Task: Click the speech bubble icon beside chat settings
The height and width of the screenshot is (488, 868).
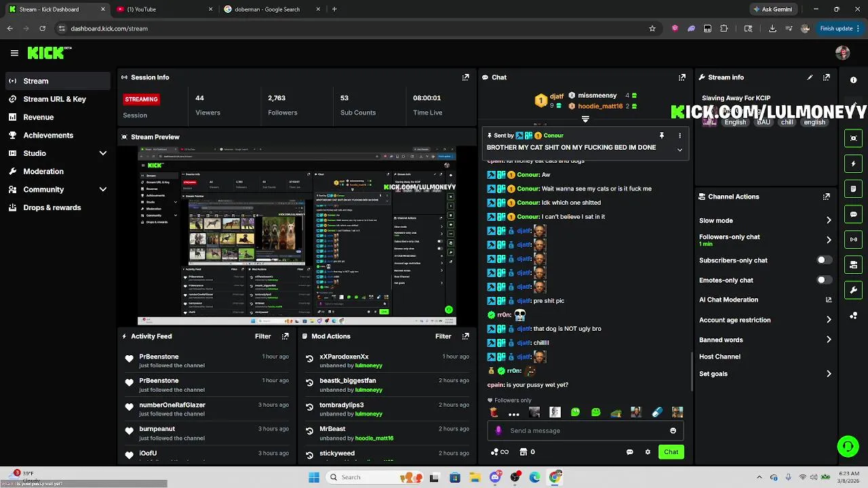Action: 630,452
